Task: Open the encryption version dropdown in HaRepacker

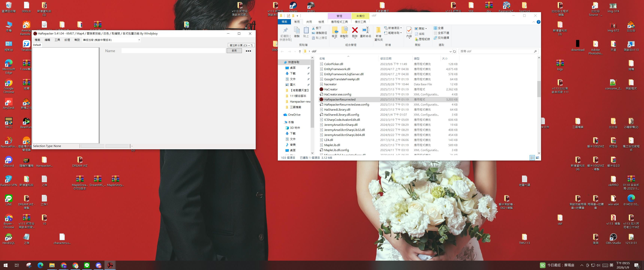Action: pyautogui.click(x=139, y=40)
